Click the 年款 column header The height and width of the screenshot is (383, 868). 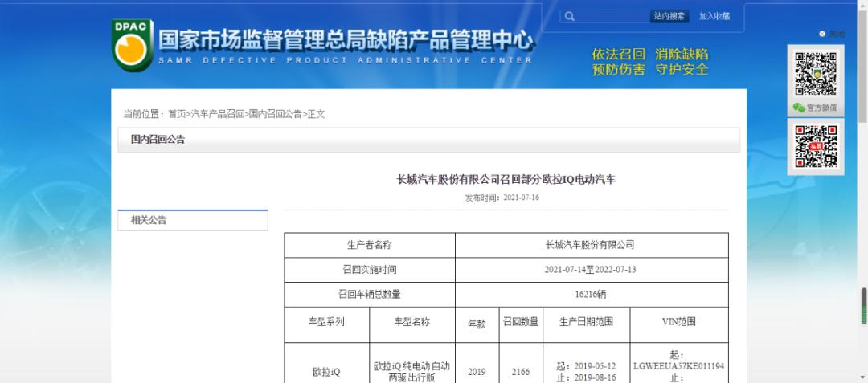(477, 325)
